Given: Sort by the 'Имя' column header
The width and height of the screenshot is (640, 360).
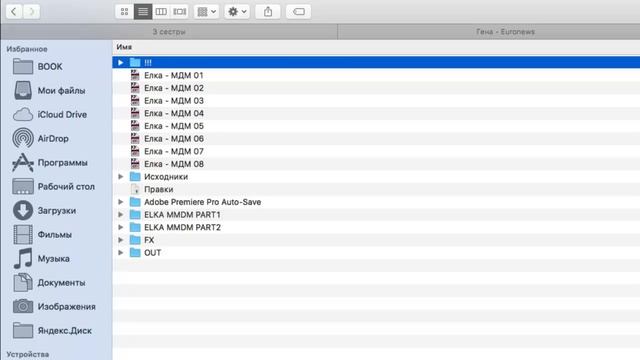Looking at the screenshot, I should [124, 47].
